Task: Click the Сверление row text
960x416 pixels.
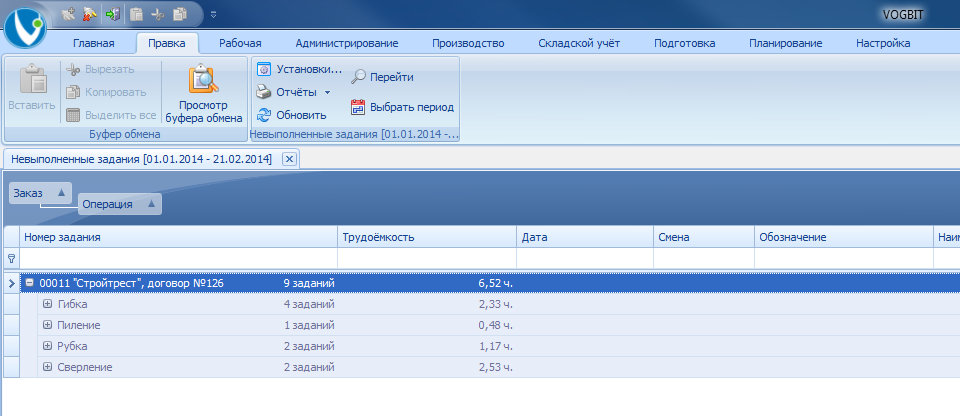Action: point(84,367)
